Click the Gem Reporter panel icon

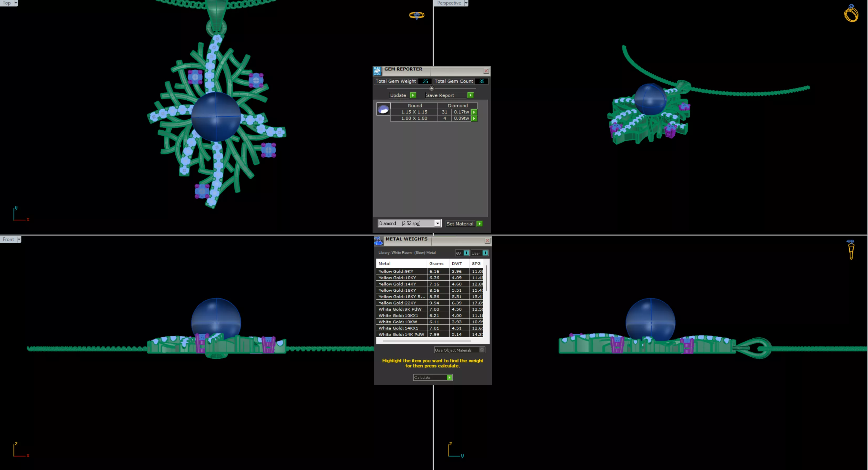point(377,71)
